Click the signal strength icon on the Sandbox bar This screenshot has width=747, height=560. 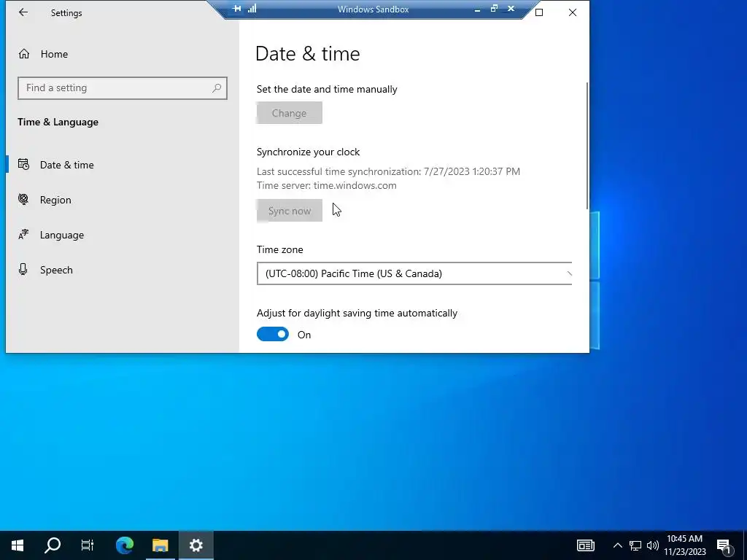click(252, 9)
